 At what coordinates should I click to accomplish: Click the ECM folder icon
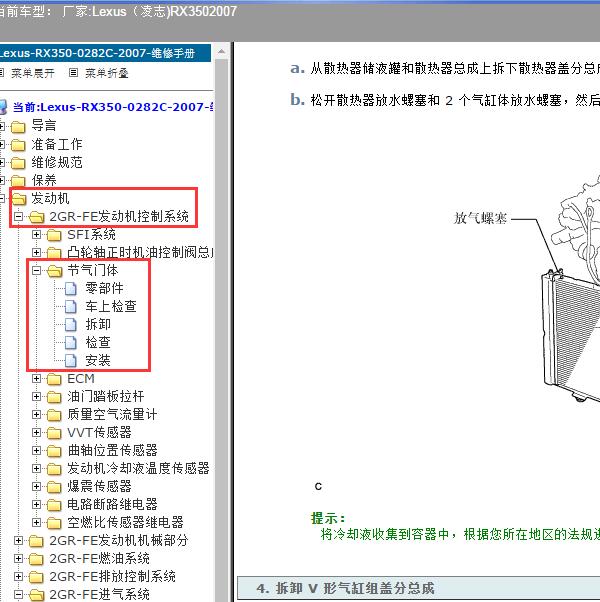(54, 379)
